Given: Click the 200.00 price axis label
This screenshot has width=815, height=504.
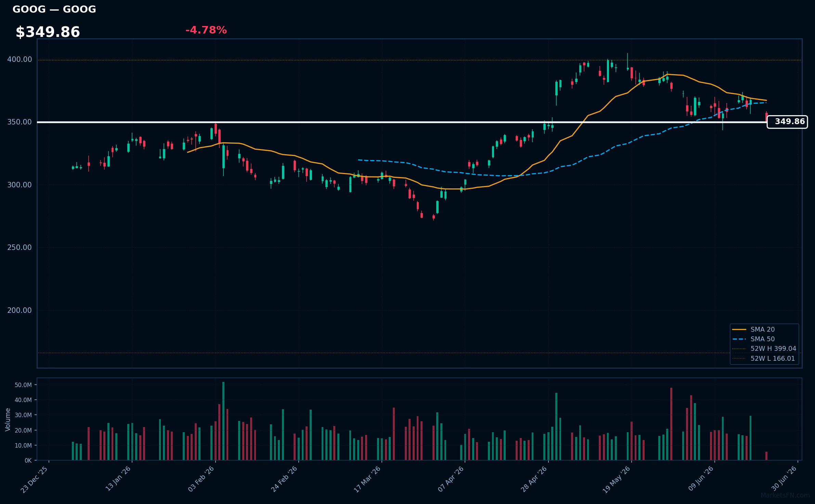Looking at the screenshot, I should pos(20,310).
